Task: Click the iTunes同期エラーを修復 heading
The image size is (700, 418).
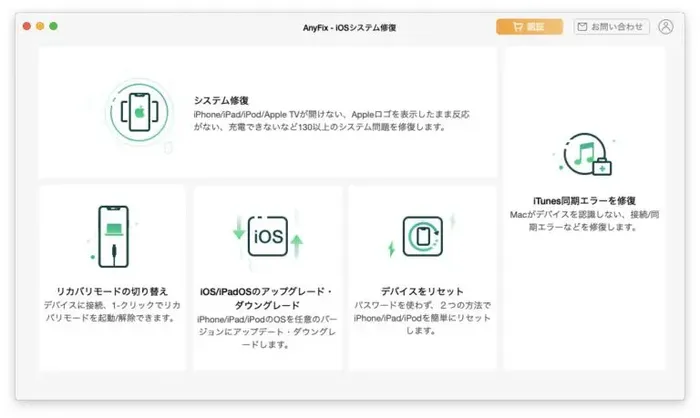Action: tap(582, 200)
